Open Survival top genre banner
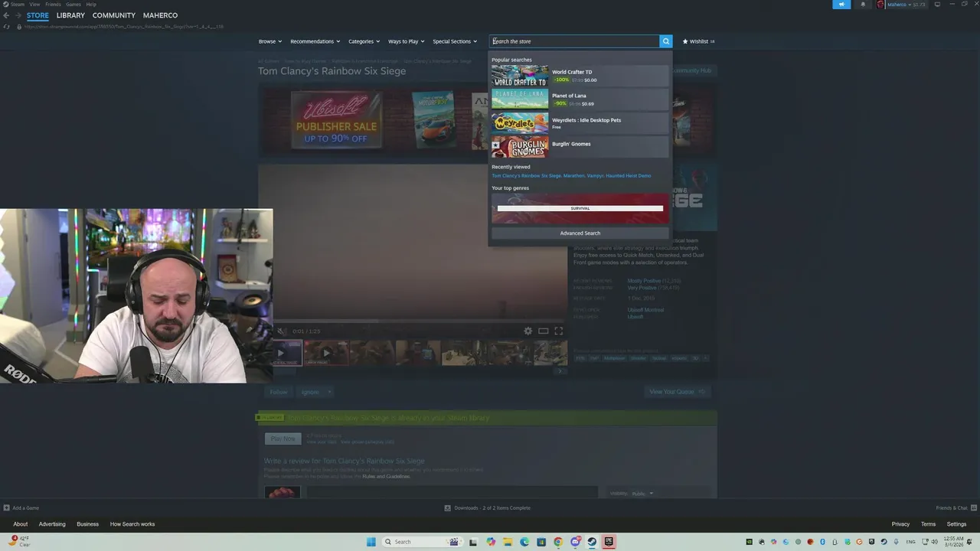The width and height of the screenshot is (980, 551). click(580, 208)
